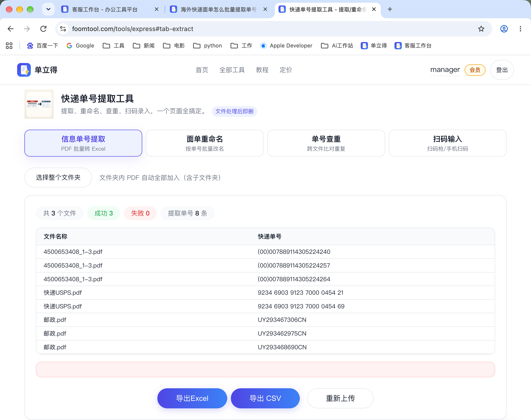Click the 重新上传 button
Viewport: 531px width, 420px height.
340,398
